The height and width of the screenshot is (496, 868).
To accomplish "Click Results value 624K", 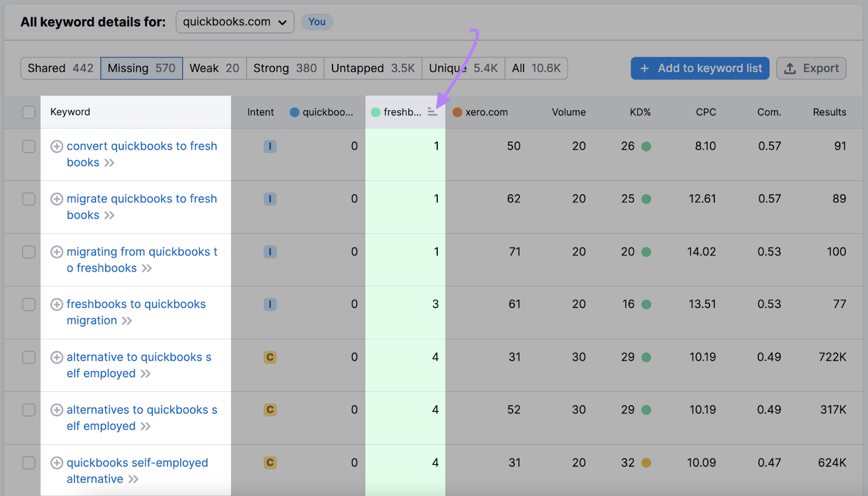I will (x=832, y=463).
